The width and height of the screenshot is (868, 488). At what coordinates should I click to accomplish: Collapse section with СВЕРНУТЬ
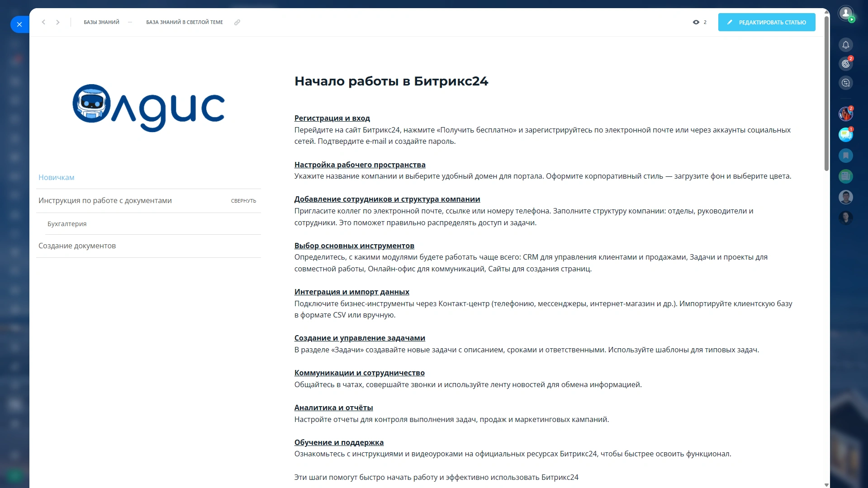click(243, 201)
